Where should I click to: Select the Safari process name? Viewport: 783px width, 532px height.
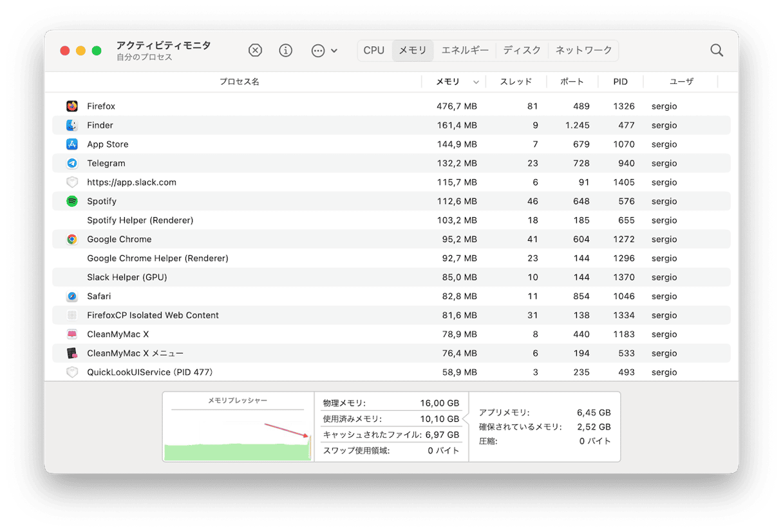(99, 296)
